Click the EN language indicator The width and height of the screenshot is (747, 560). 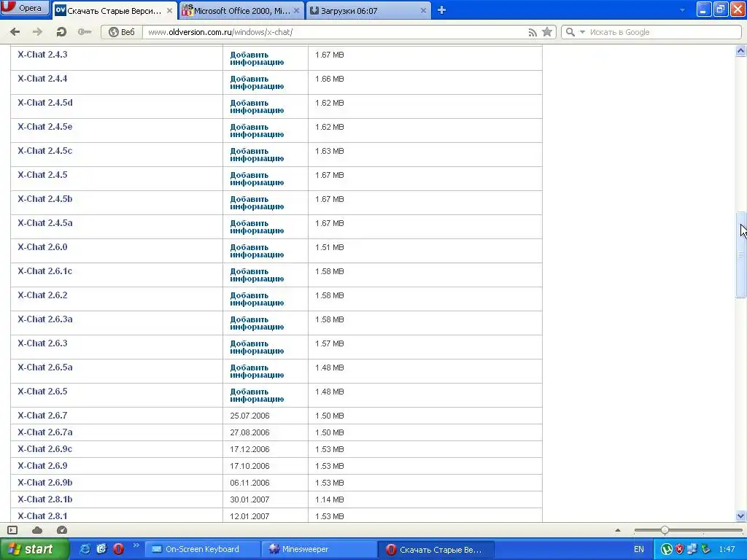pos(639,549)
